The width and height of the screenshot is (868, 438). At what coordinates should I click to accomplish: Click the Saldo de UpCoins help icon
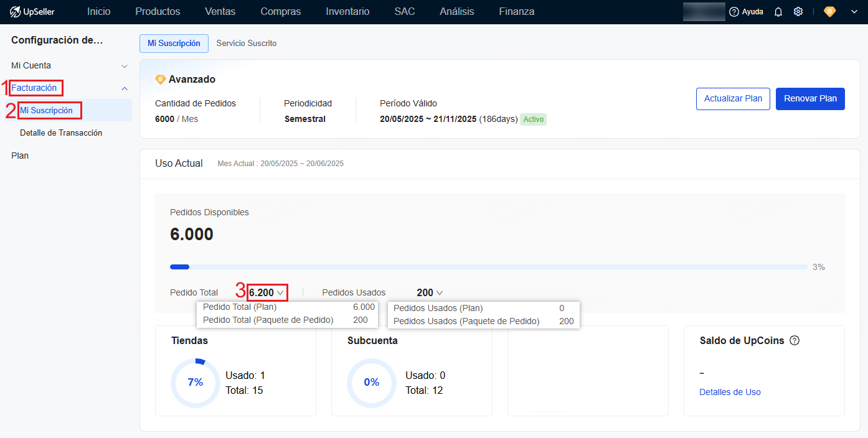pyautogui.click(x=794, y=341)
